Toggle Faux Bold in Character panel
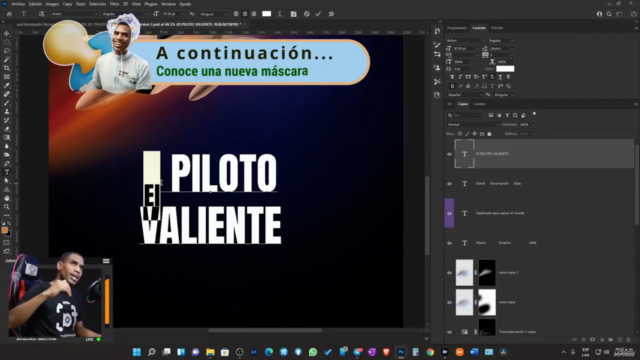The width and height of the screenshot is (640, 360). coord(452,77)
